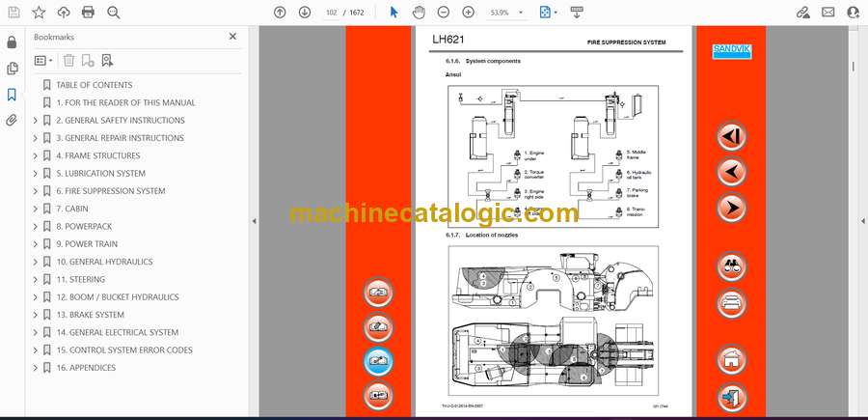The height and width of the screenshot is (420, 868).
Task: Delete the selected bookmark with trash icon
Action: click(x=68, y=61)
